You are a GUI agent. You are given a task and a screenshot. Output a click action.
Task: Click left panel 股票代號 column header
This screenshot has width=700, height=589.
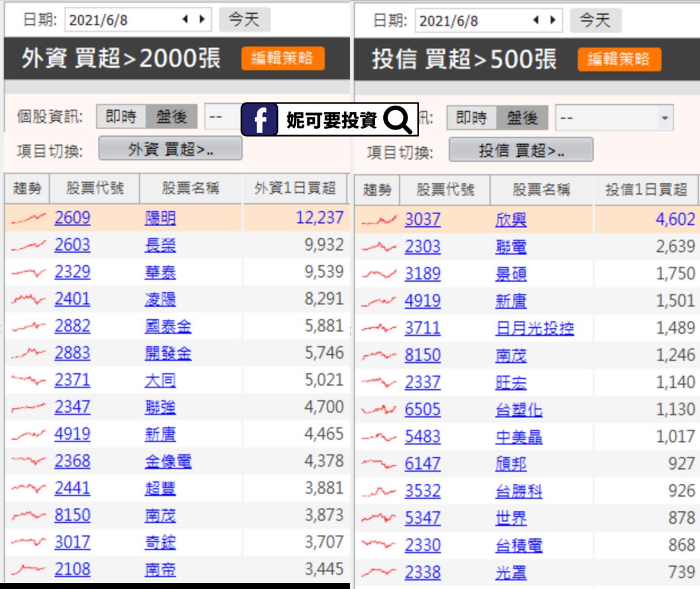pyautogui.click(x=95, y=188)
